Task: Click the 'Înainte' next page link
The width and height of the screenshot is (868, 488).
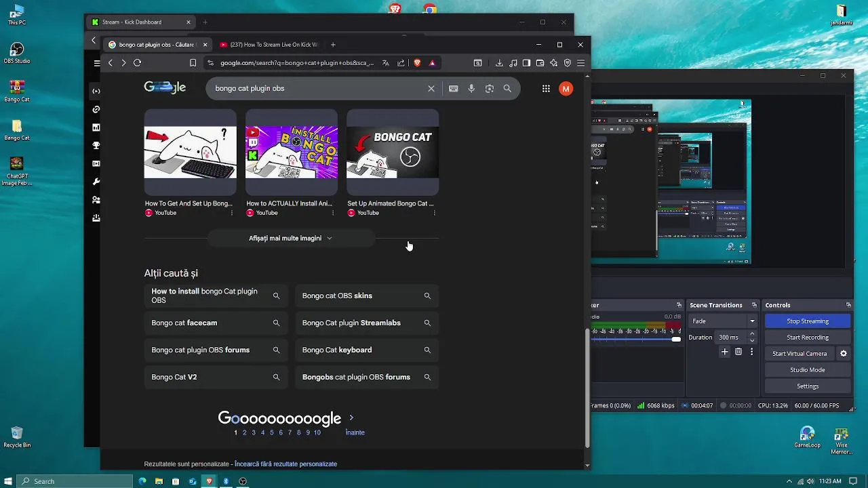Action: (355, 432)
